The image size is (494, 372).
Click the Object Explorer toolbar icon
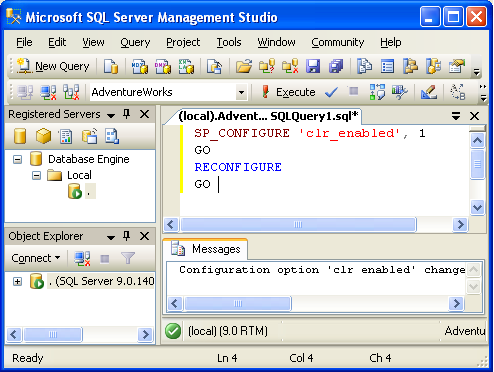pos(410,66)
